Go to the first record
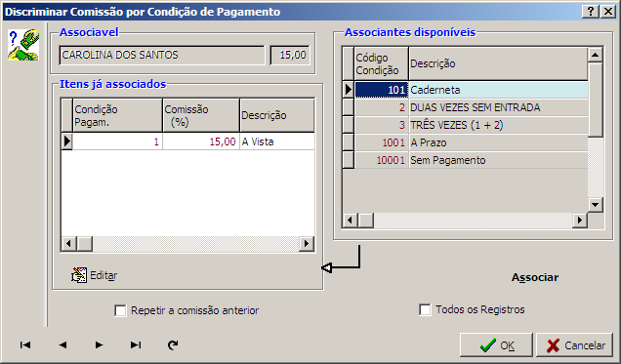Viewport: 621px width, 364px height. 25,345
